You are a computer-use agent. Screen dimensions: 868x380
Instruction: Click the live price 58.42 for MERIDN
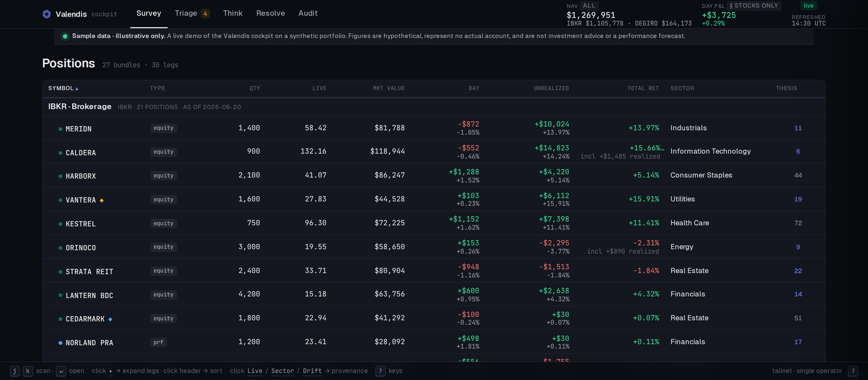(315, 128)
